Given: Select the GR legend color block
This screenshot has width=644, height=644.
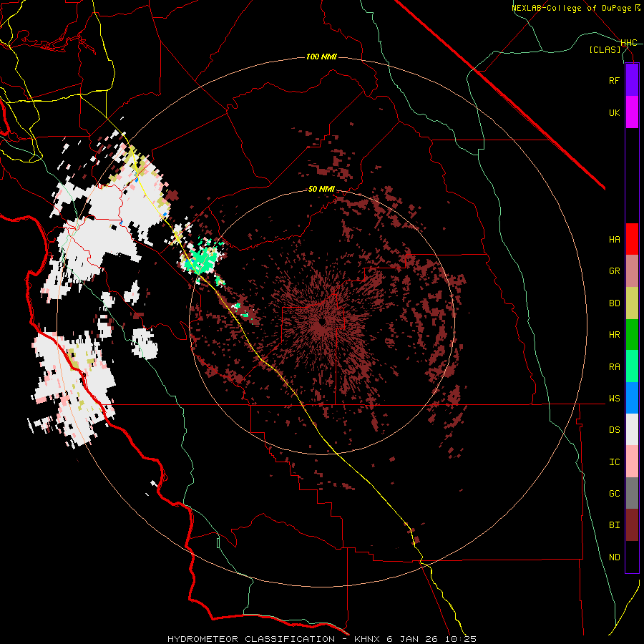Looking at the screenshot, I should 632,271.
